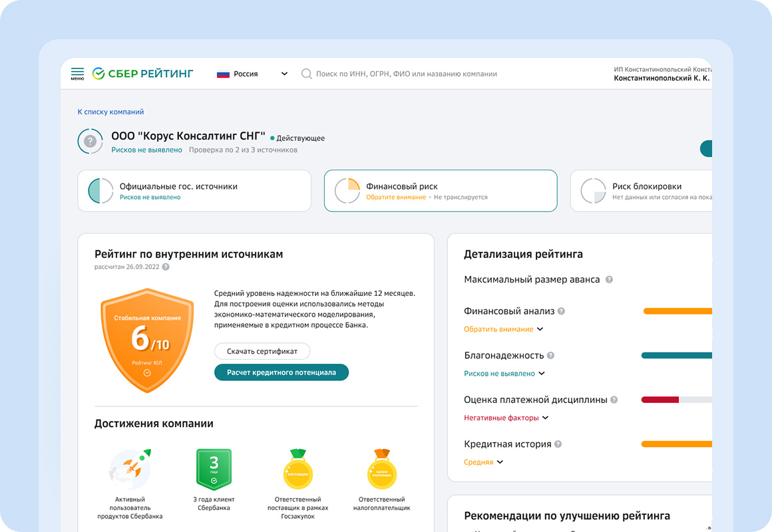Click the Ответственный налогоплательщик medal icon
Image resolution: width=772 pixels, height=532 pixels.
382,469
